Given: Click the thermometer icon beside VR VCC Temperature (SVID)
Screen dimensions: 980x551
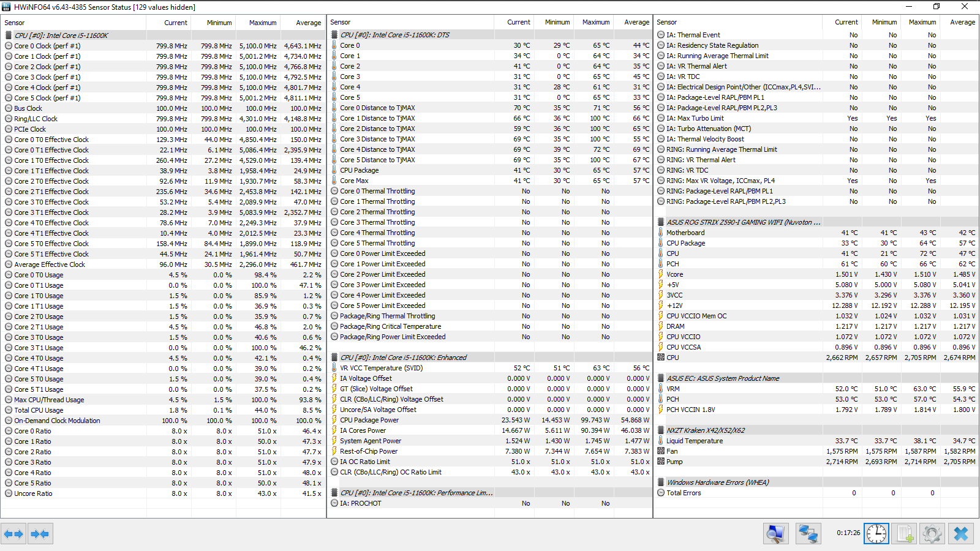Looking at the screenshot, I should pos(334,368).
